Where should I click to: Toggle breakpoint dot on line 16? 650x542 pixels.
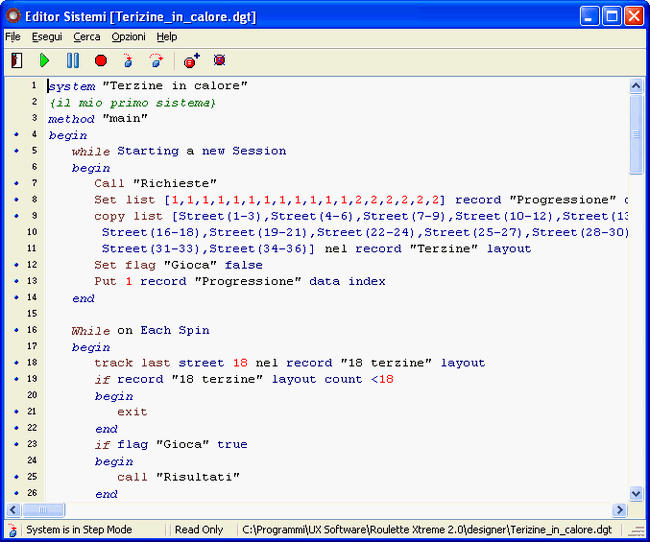[17, 330]
